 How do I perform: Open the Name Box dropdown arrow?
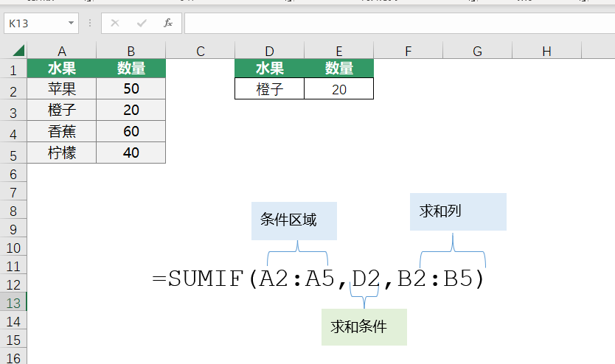(x=71, y=23)
